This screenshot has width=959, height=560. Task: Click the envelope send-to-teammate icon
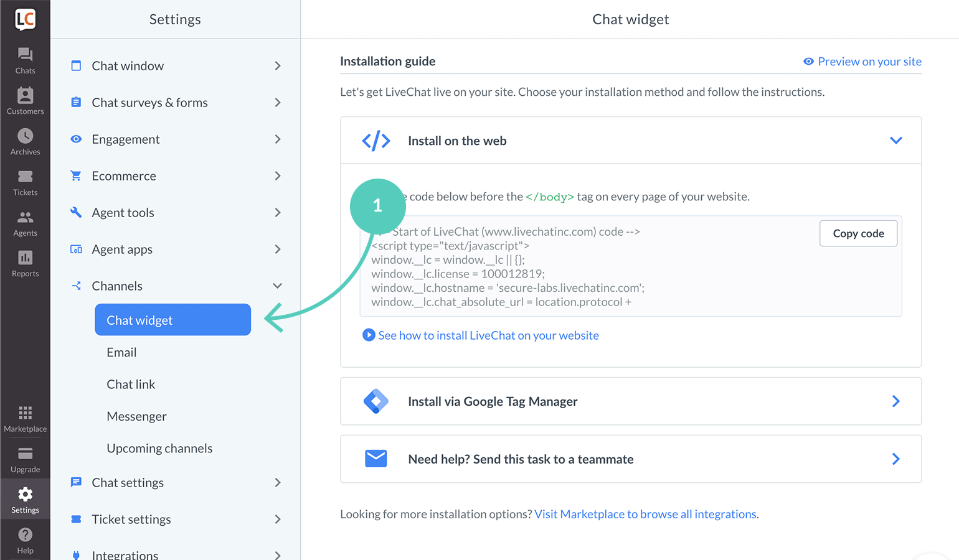pos(376,459)
